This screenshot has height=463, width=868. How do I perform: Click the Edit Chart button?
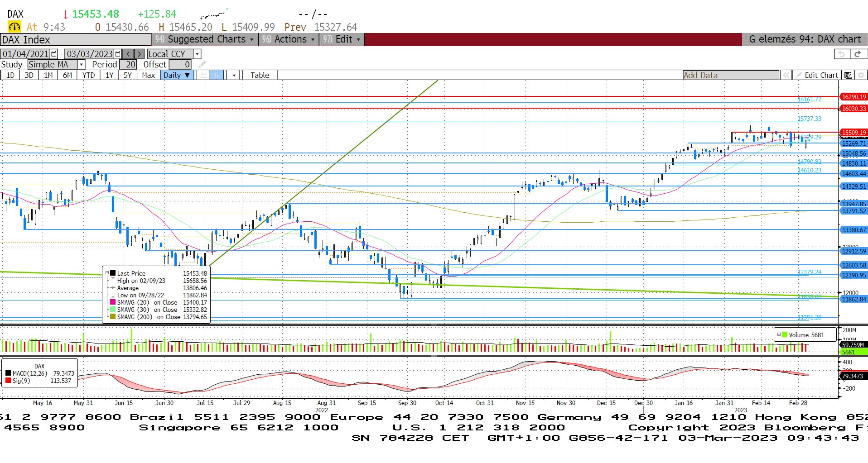click(x=817, y=75)
